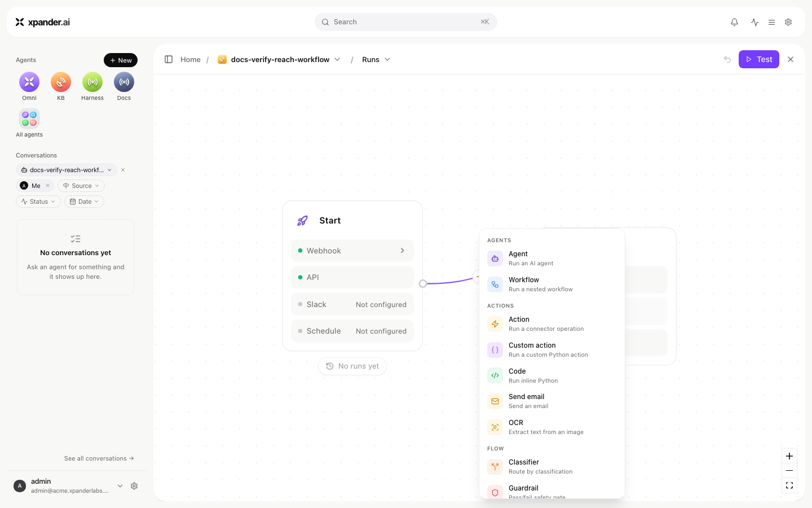Choose Code menu entry
Viewport: 812px width, 508px height.
pyautogui.click(x=552, y=375)
